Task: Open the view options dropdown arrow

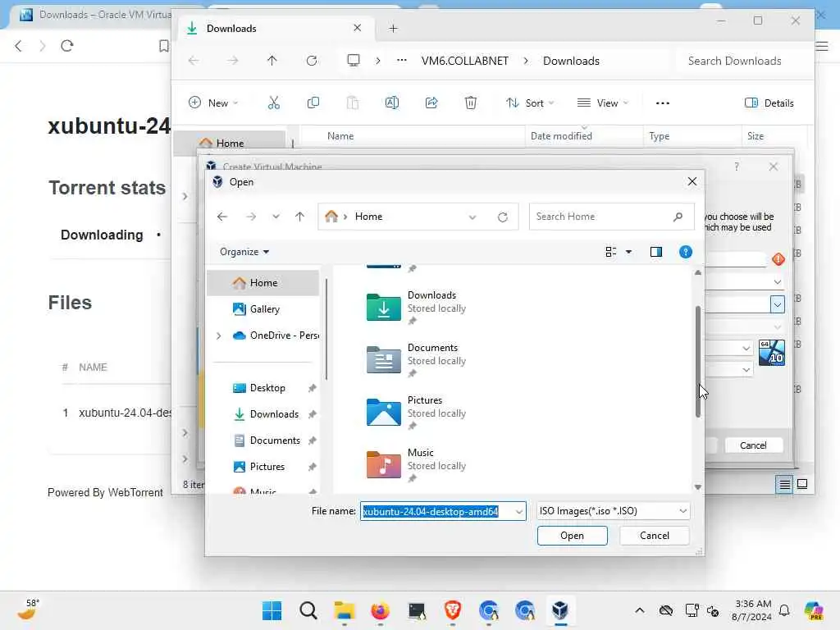Action: tap(629, 252)
